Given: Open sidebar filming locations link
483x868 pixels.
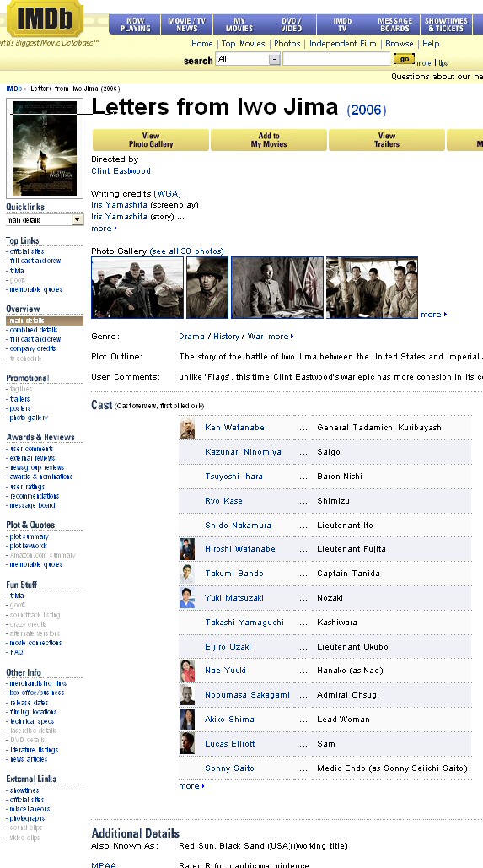Looking at the screenshot, I should click(33, 712).
